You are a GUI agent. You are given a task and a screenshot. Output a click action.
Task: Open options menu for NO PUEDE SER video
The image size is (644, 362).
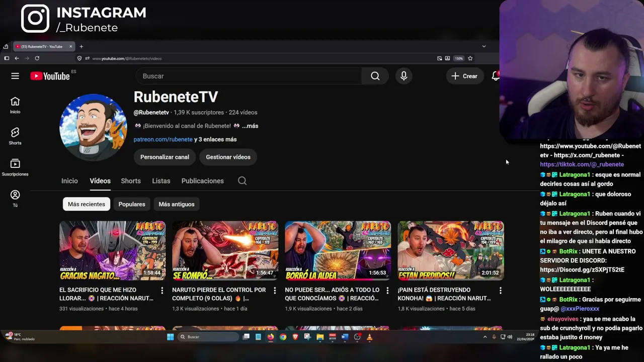387,291
